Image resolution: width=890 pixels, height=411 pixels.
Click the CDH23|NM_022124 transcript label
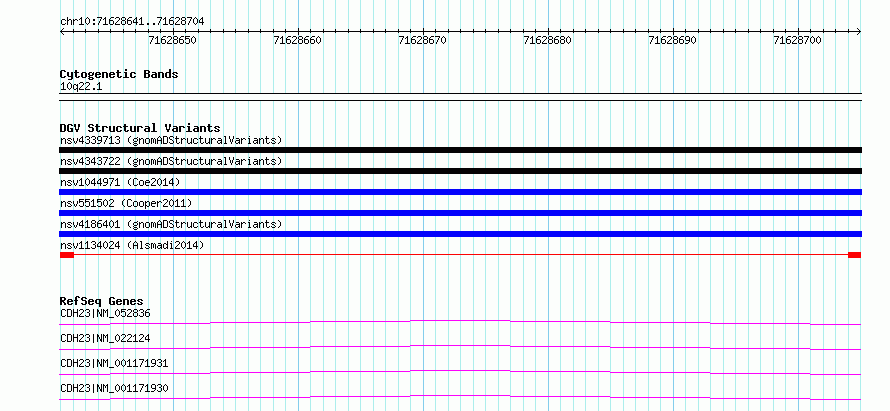coord(106,338)
